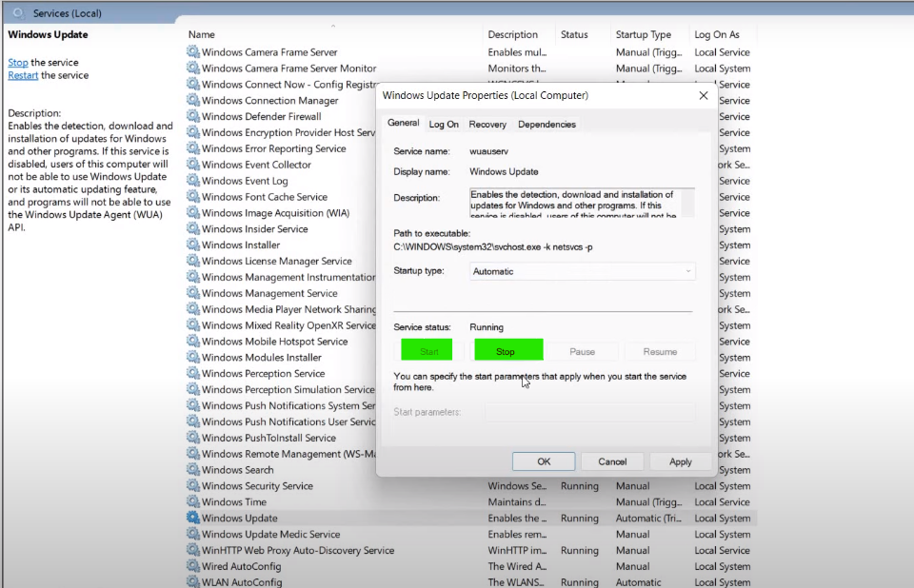Click the gear icon for Windows Camera Frame Server Monitor
This screenshot has height=588, width=914.
(x=192, y=69)
